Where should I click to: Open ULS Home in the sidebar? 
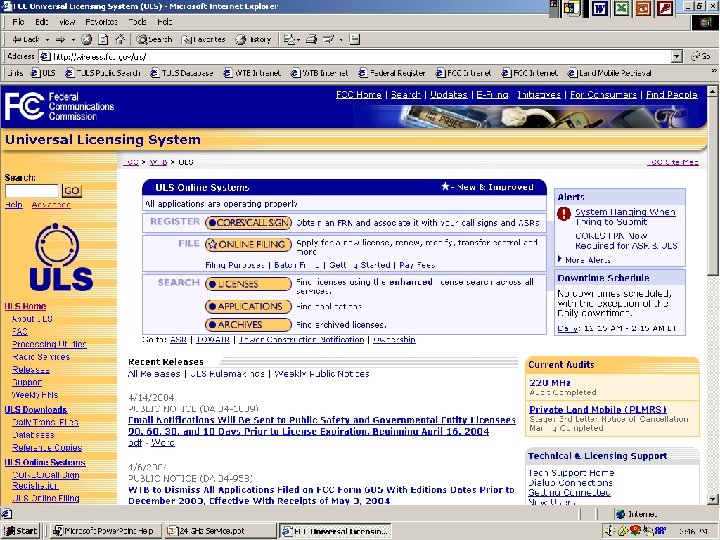[x=25, y=306]
